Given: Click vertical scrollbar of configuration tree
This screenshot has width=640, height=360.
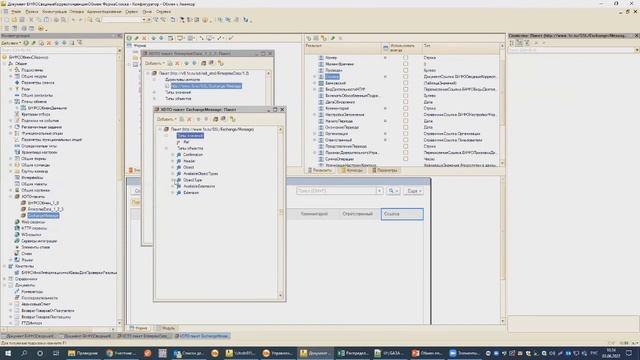Looking at the screenshot, I should tap(120, 188).
